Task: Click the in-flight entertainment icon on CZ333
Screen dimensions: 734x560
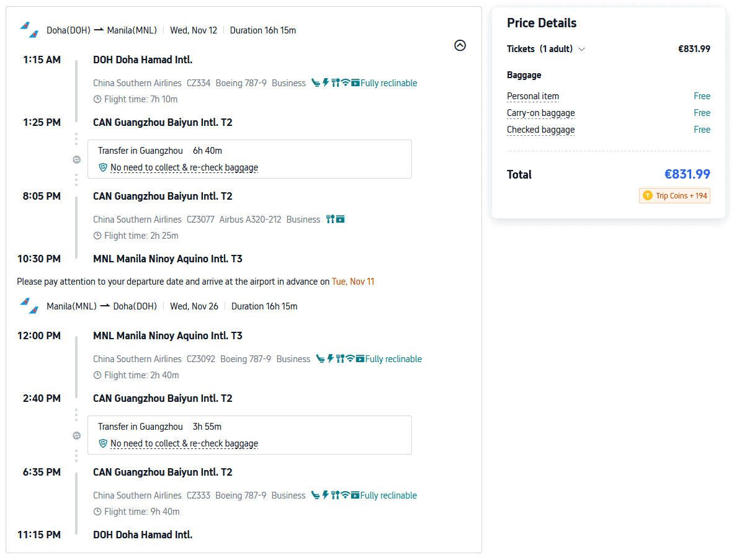Action: tap(355, 496)
